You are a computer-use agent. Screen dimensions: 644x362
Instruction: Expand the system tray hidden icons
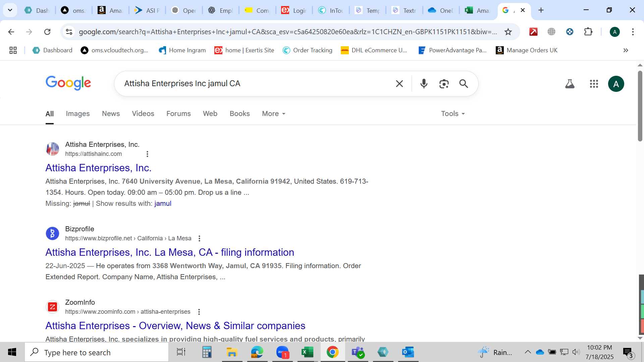click(528, 352)
